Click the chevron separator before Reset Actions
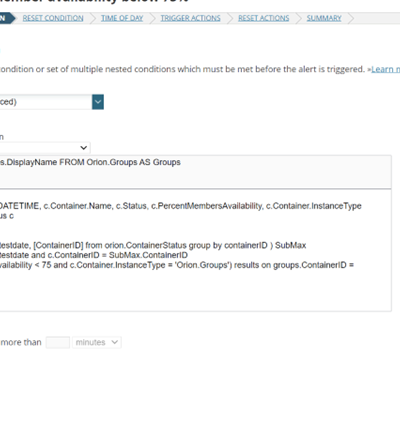The image size is (400, 434). pos(230,18)
